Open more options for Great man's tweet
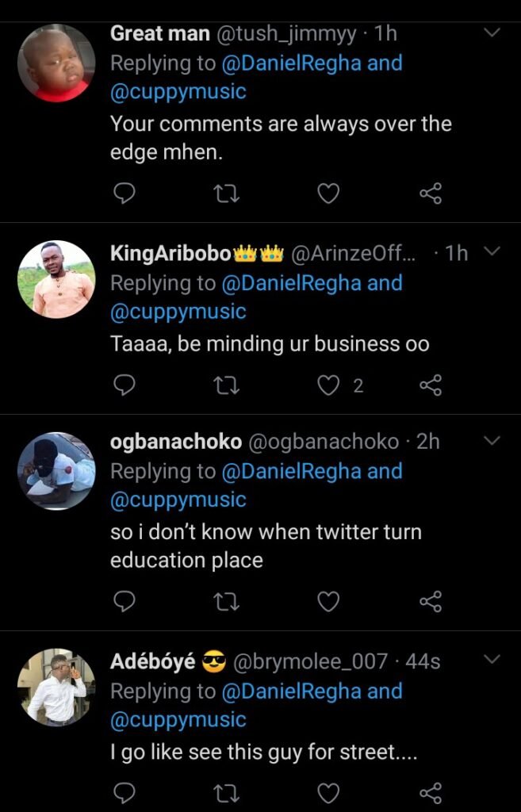This screenshot has height=812, width=521. coord(492,33)
